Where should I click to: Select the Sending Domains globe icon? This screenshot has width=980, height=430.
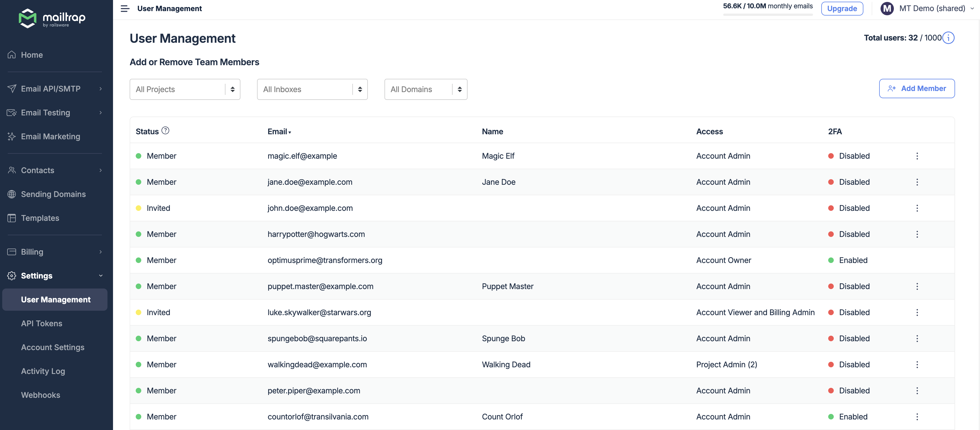point(11,194)
